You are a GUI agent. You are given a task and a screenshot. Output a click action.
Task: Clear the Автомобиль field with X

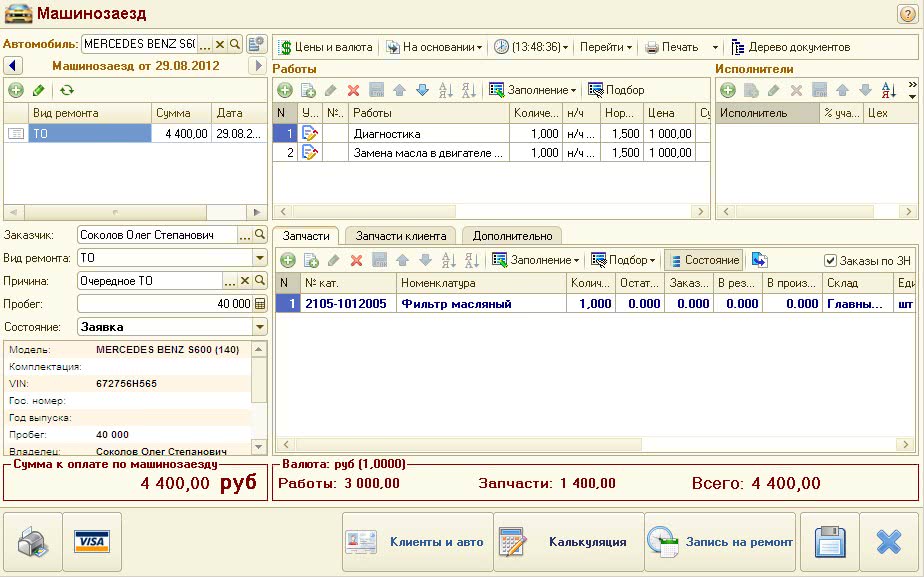(220, 44)
